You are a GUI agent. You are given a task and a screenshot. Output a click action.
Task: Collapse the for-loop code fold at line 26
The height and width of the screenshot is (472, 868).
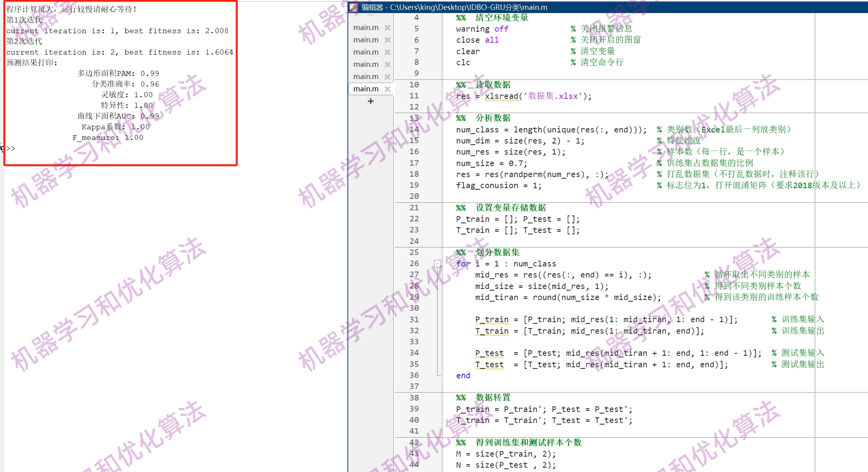[x=437, y=264]
